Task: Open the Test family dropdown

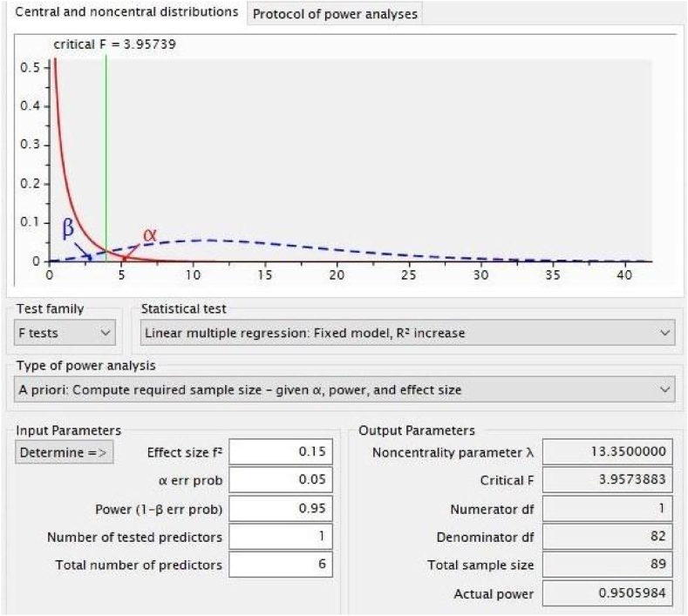Action: (65, 333)
